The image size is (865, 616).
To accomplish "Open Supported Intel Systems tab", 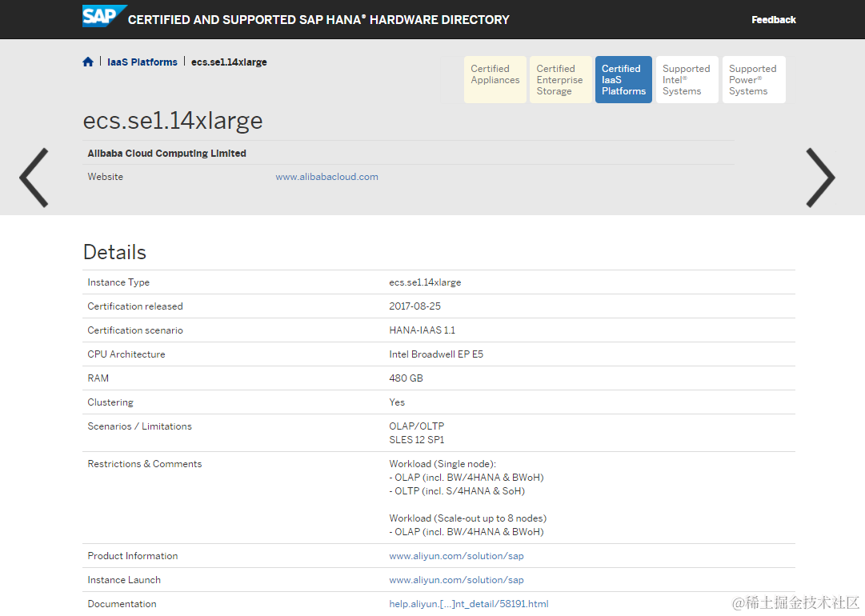I will point(687,79).
